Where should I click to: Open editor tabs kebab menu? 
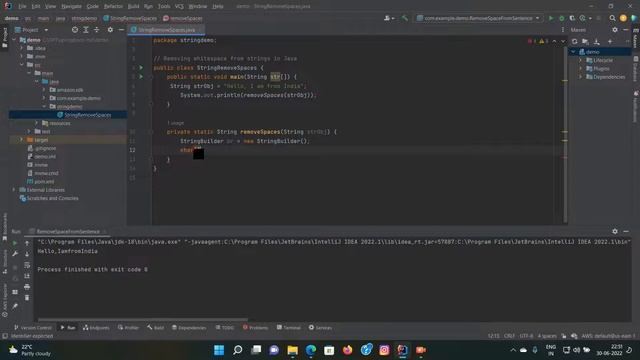[x=563, y=30]
